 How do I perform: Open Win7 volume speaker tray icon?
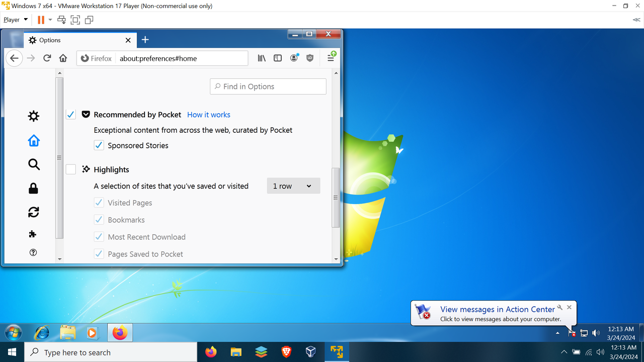coord(596,333)
